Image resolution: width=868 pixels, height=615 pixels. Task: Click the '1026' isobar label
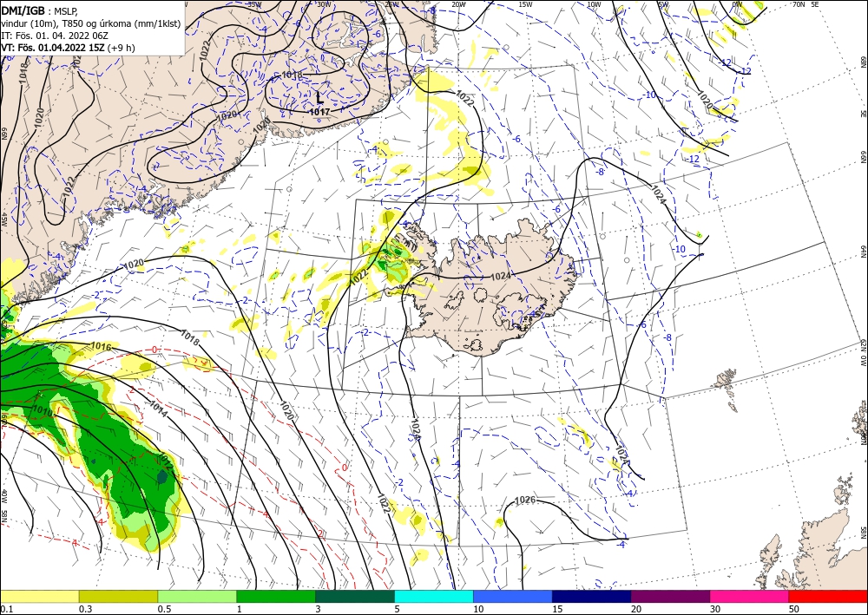point(525,500)
